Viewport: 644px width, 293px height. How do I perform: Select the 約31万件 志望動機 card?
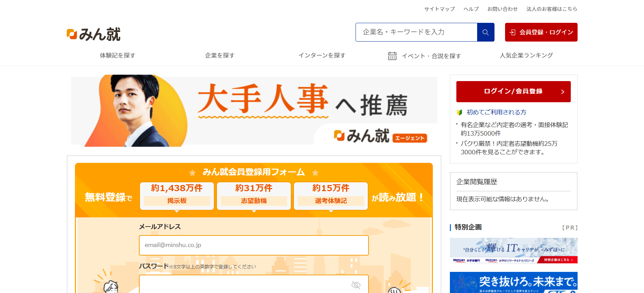tap(254, 196)
